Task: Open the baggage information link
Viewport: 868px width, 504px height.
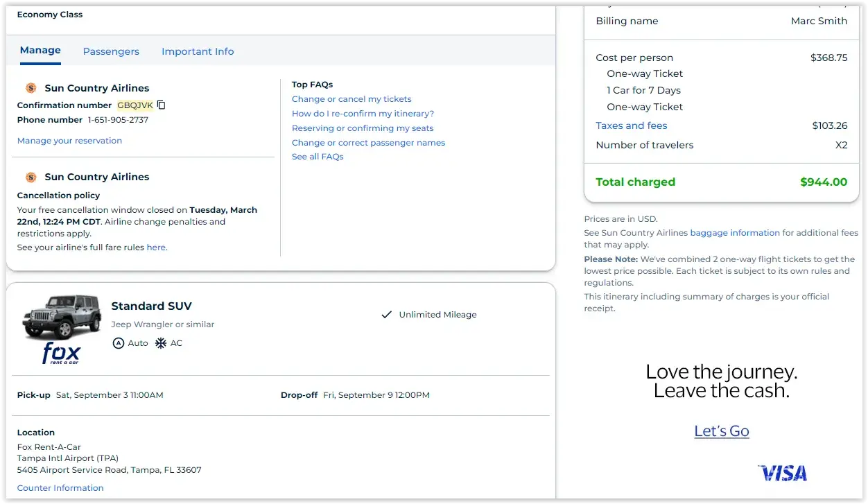Action: [735, 233]
